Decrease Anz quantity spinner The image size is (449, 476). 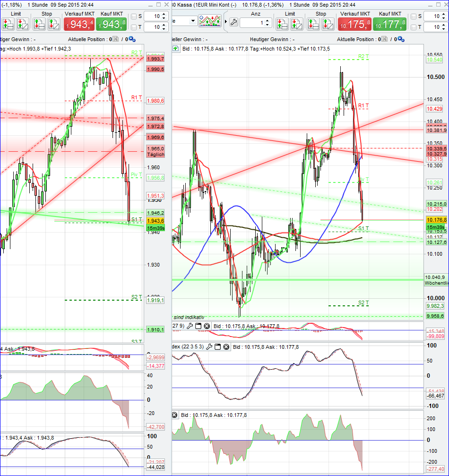click(x=267, y=25)
